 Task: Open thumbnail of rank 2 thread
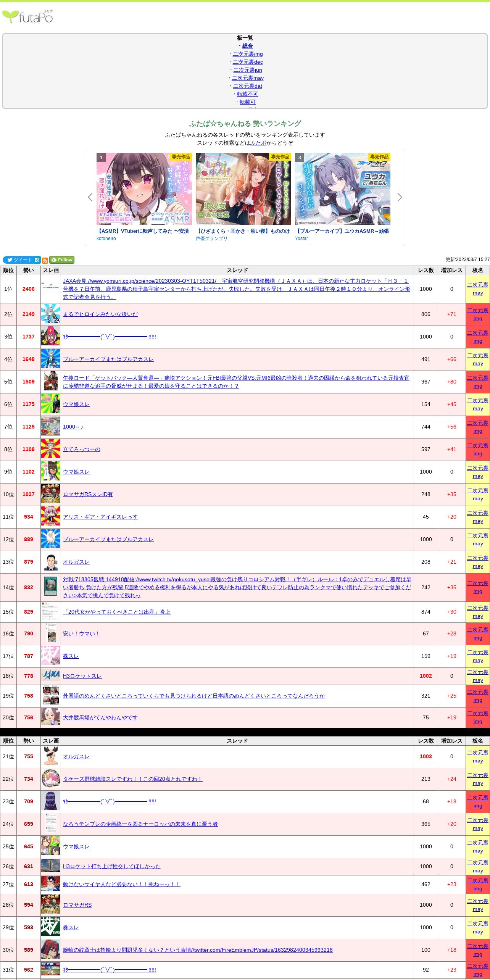[x=51, y=314]
